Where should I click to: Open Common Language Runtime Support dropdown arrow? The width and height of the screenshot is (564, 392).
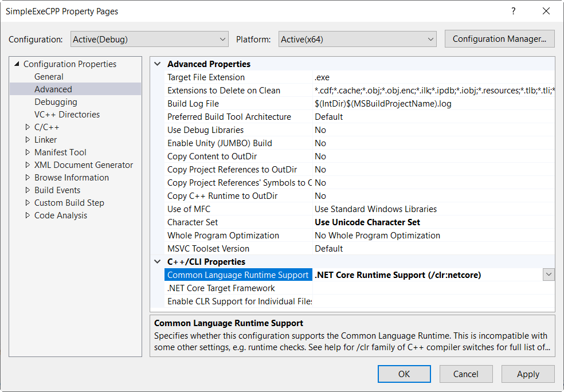click(x=549, y=275)
